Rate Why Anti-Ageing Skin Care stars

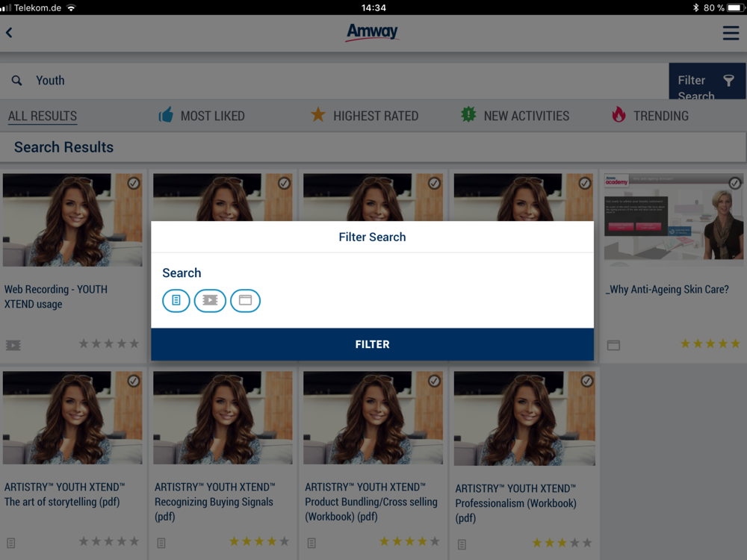coord(710,343)
